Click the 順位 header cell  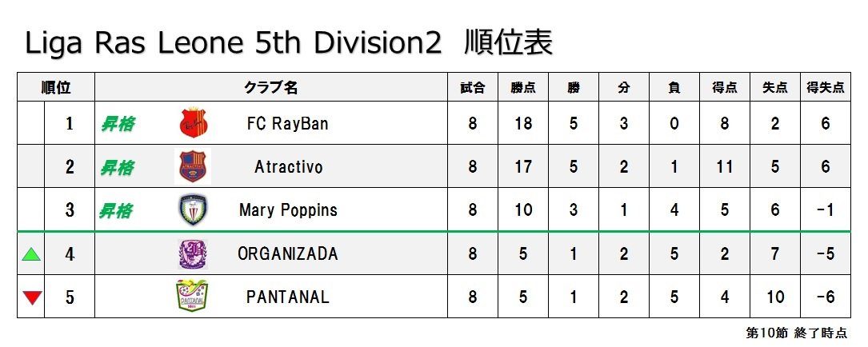[56, 87]
